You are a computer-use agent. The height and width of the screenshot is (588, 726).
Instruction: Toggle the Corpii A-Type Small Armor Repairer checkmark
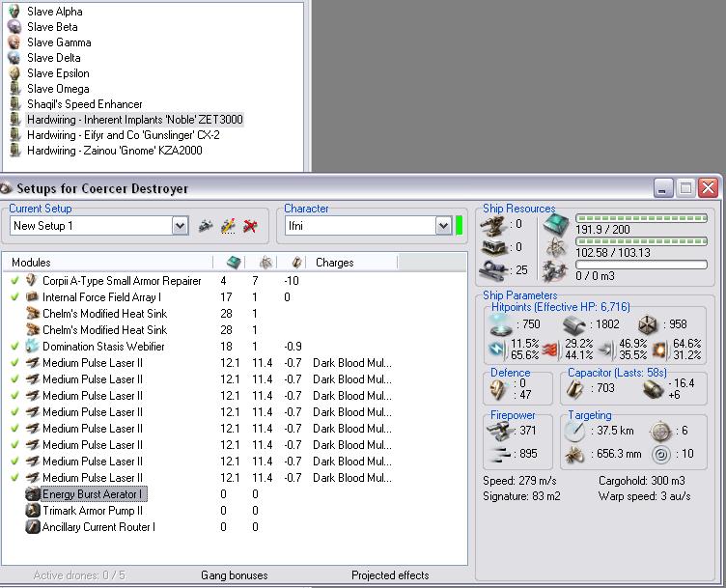[x=14, y=281]
